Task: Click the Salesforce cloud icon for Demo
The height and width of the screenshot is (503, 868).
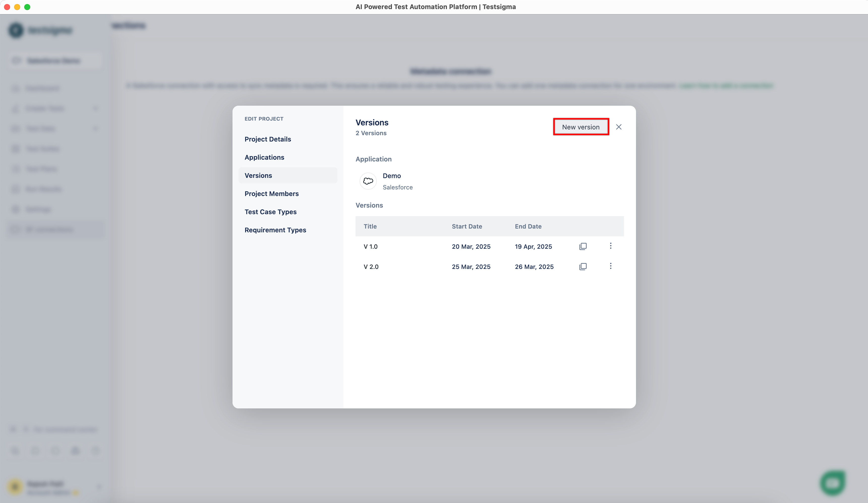Action: [x=368, y=181]
